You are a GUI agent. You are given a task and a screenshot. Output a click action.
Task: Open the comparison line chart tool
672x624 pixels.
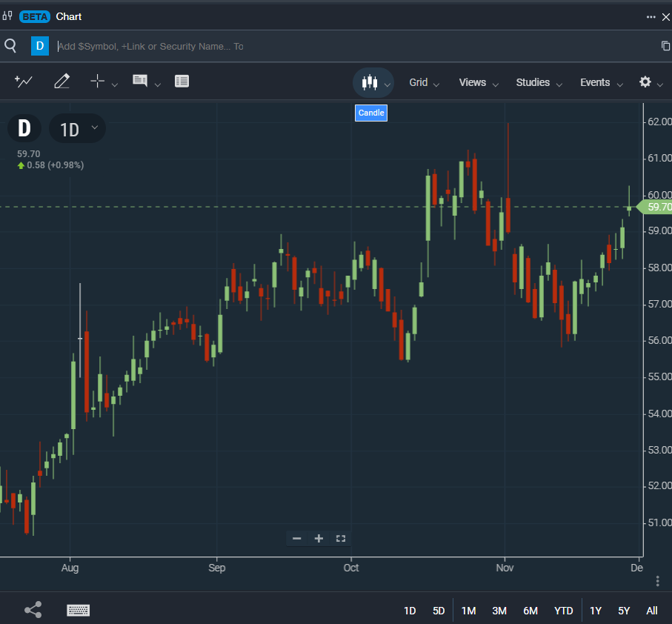(x=24, y=82)
